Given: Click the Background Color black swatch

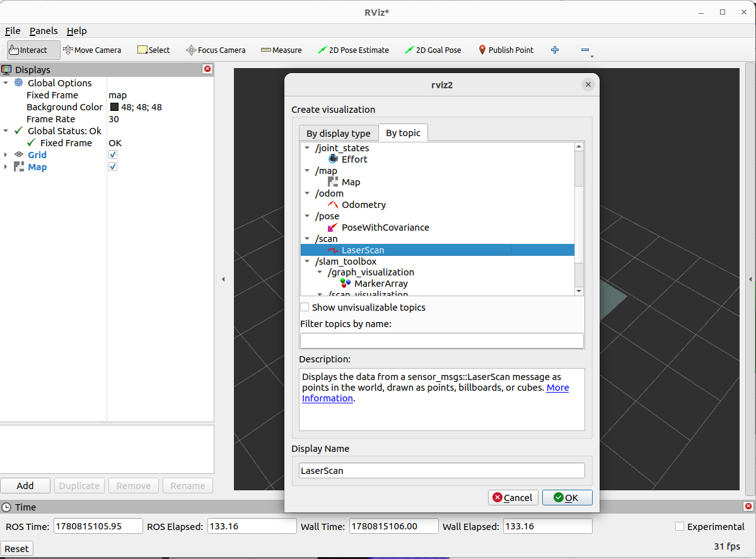Looking at the screenshot, I should click(114, 107).
